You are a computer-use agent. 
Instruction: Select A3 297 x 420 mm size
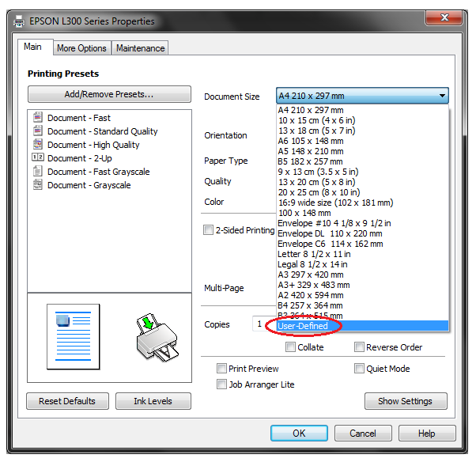[362, 275]
